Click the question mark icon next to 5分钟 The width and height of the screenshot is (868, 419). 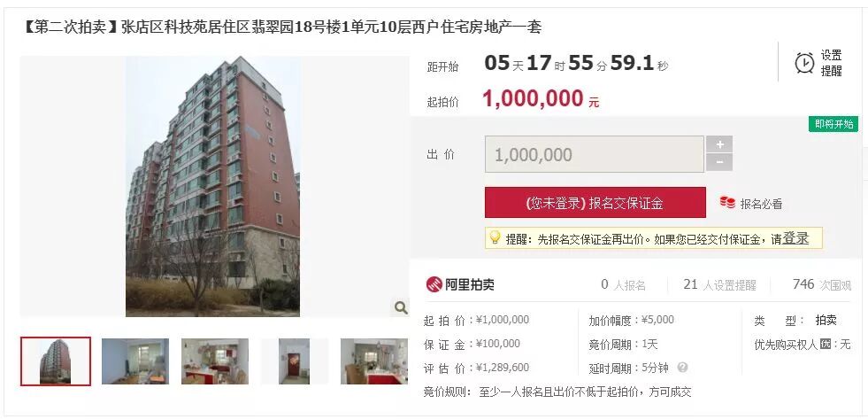(x=682, y=367)
